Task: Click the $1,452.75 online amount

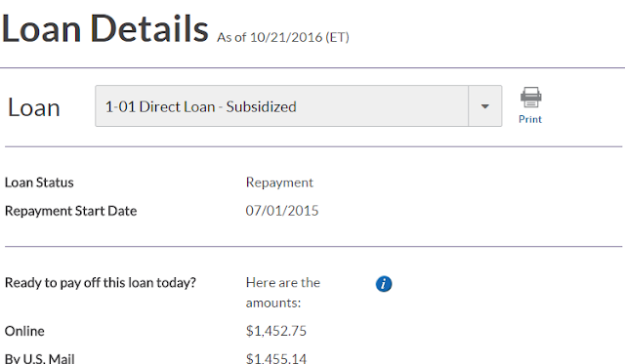Action: pos(275,331)
